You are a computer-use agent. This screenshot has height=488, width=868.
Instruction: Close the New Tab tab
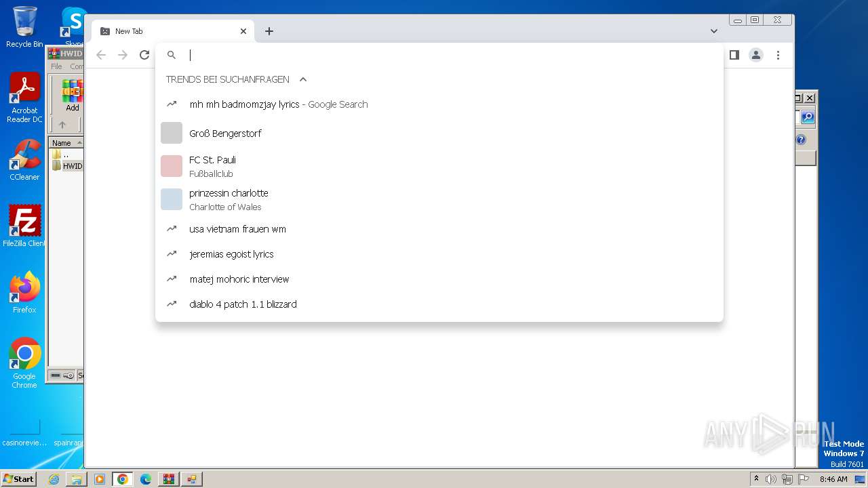[243, 31]
